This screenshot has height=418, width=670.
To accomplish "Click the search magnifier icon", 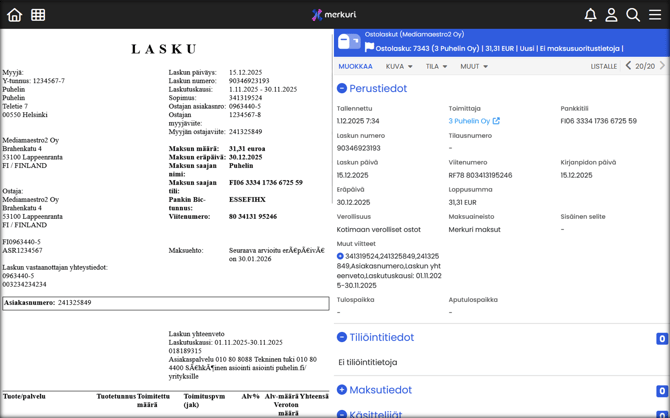I will (633, 15).
